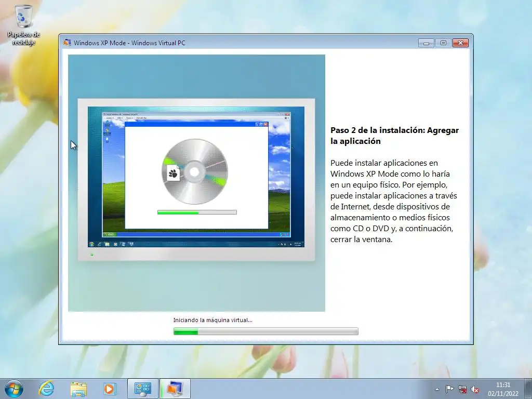Open Windows Explorer folder on taskbar
The image size is (532, 399).
[78, 389]
